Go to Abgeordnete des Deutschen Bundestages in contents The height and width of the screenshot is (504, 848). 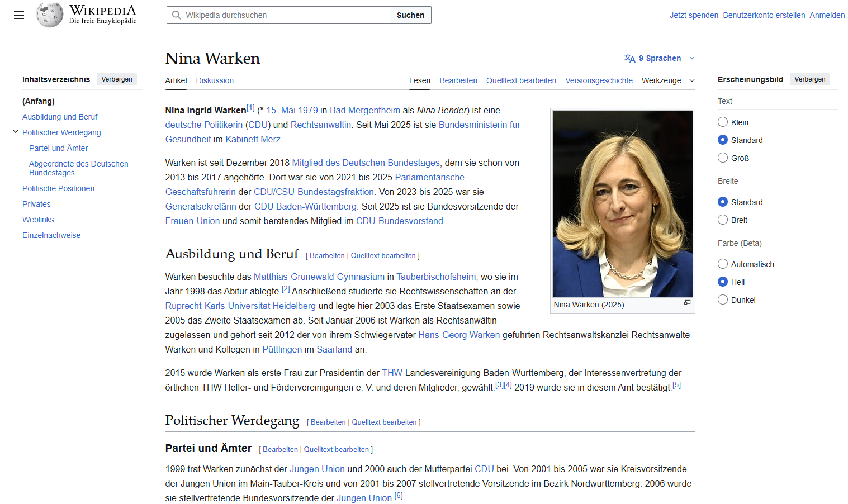click(79, 168)
